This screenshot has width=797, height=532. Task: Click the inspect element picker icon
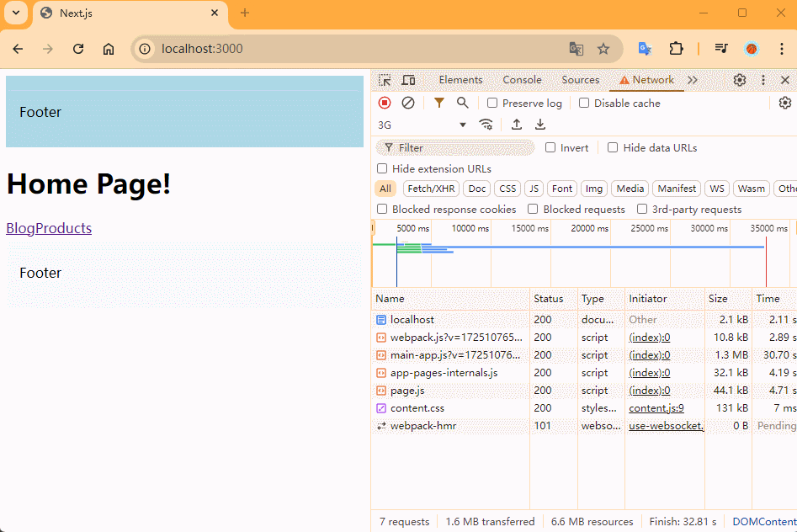coord(385,80)
